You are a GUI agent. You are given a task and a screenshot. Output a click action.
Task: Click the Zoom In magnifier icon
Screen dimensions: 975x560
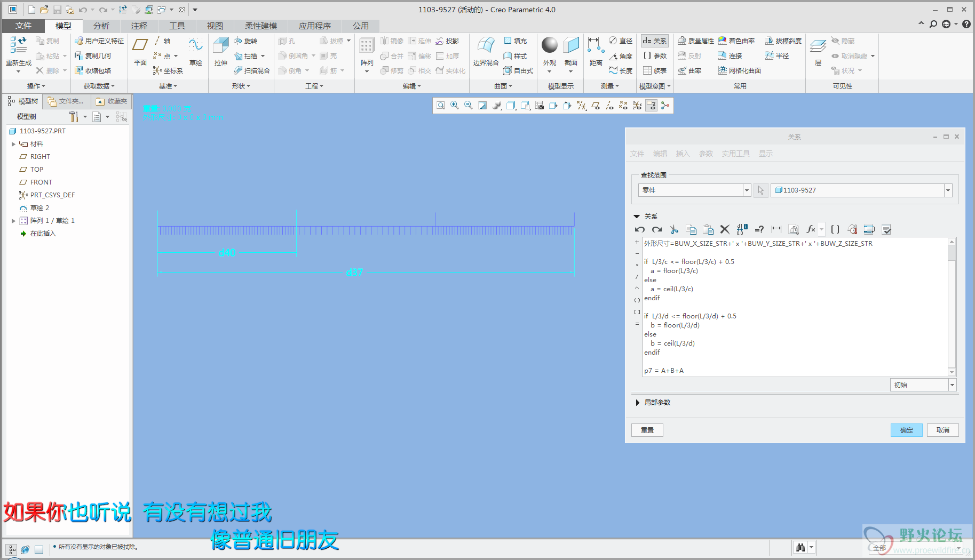point(455,106)
